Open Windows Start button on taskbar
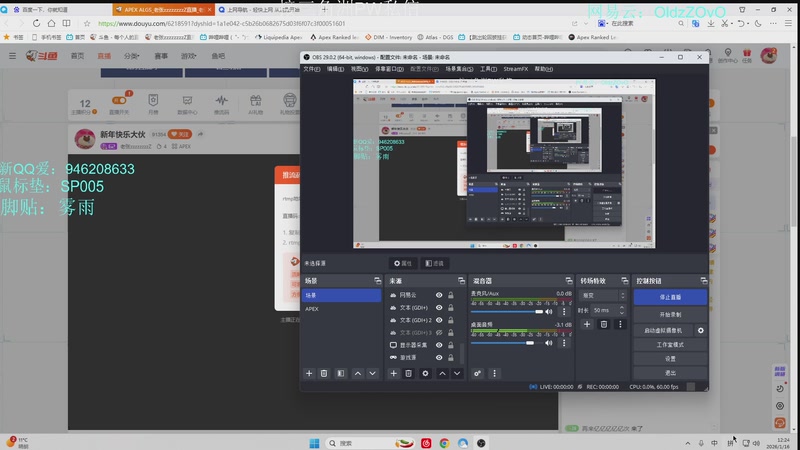The height and width of the screenshot is (450, 800). [314, 443]
